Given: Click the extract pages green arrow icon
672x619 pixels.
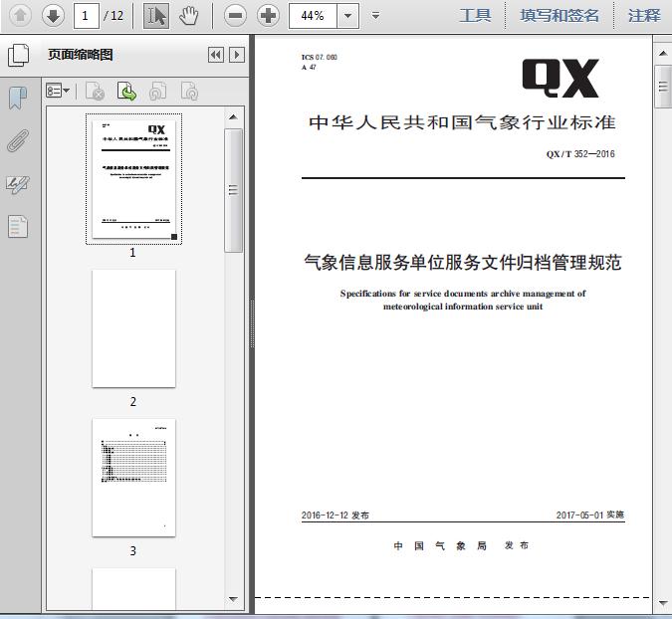Looking at the screenshot, I should 126,91.
